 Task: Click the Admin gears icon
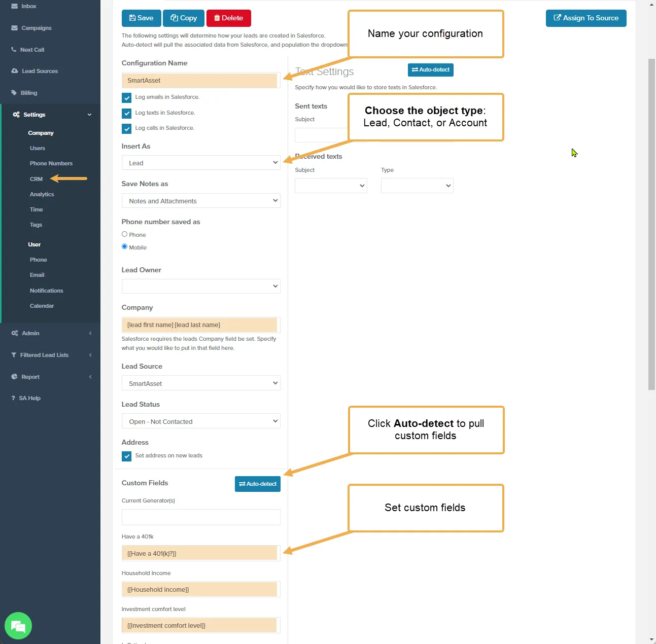pos(15,333)
